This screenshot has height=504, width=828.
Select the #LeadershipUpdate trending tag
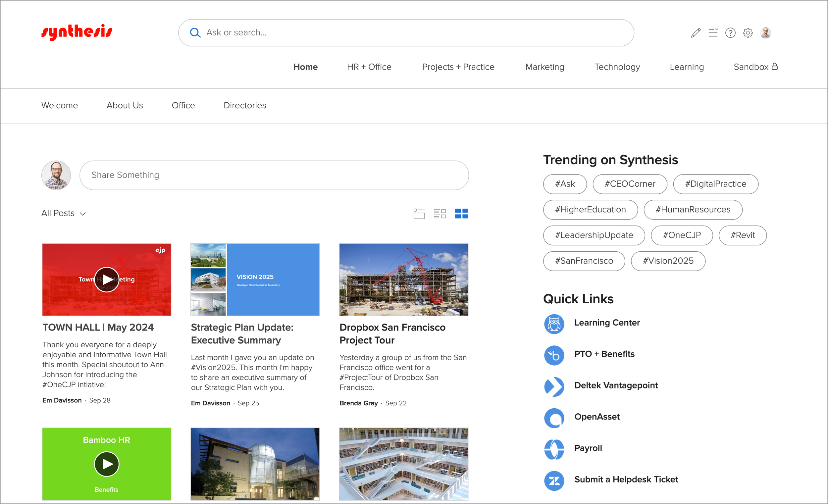pos(594,235)
